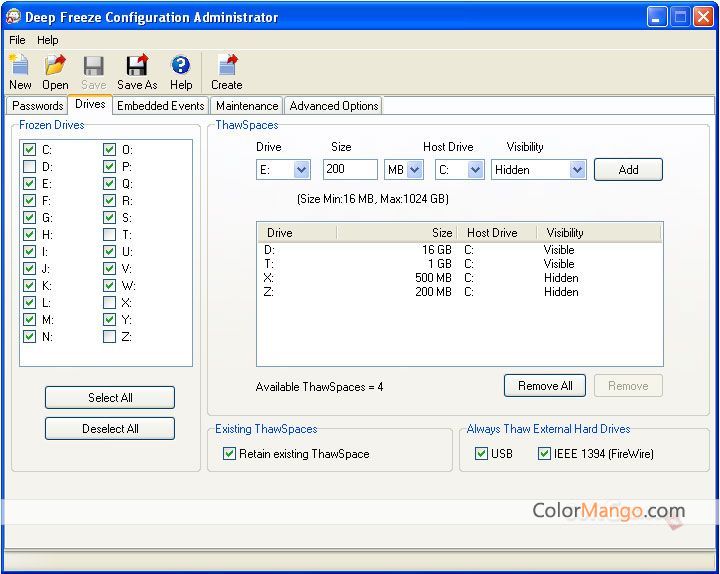
Task: Open the MB size unit dropdown
Action: coord(415,169)
